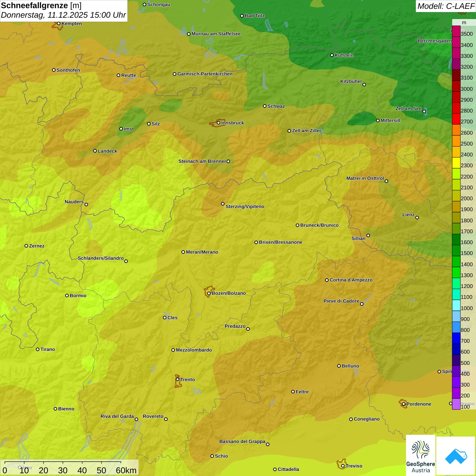Select the Belluno location dot
Screen dimensions: 476x476
[x=339, y=366]
